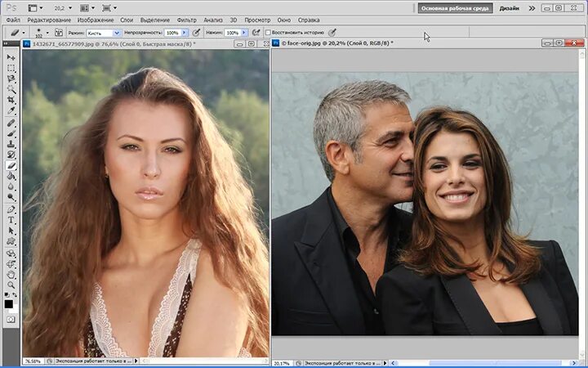Image resolution: width=588 pixels, height=368 pixels.
Task: Expand more workspaces with >> arrows
Action: 532,8
